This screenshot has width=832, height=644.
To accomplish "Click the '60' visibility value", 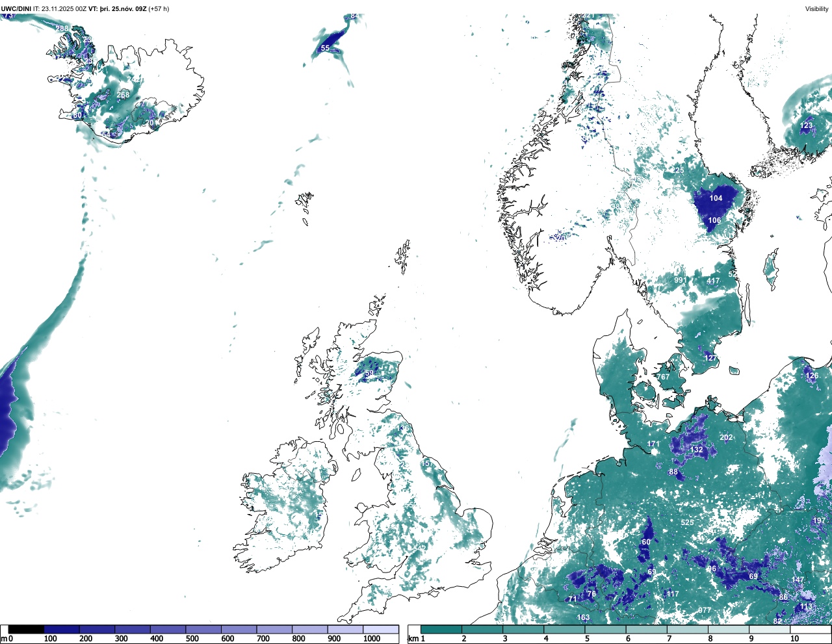I will [646, 542].
